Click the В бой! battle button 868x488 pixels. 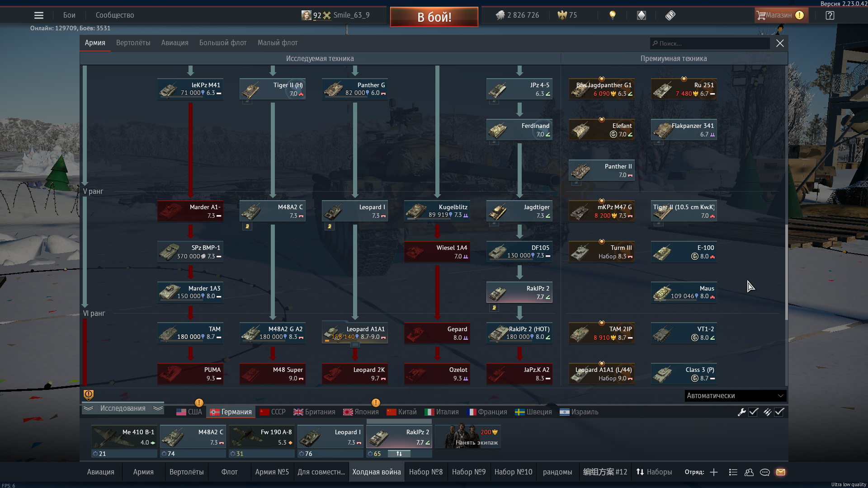[434, 17]
